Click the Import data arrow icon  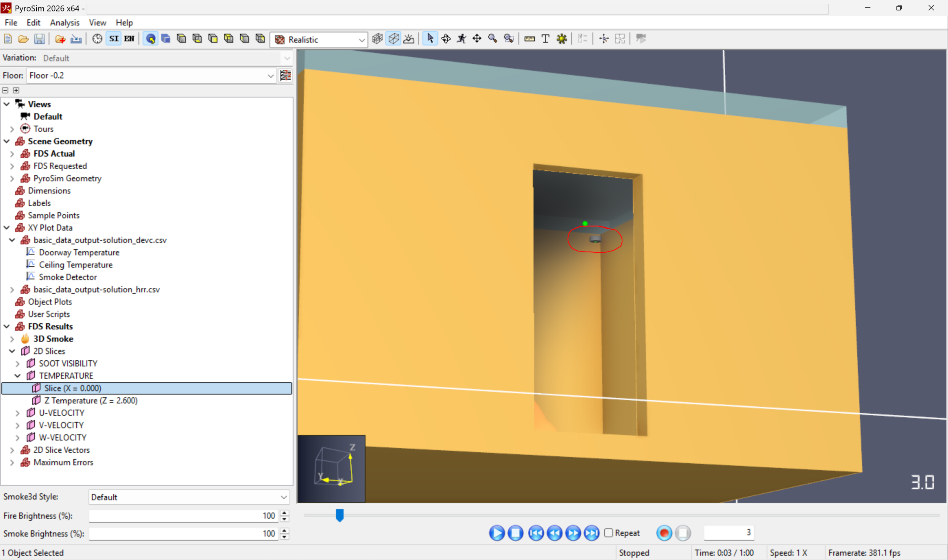(76, 39)
